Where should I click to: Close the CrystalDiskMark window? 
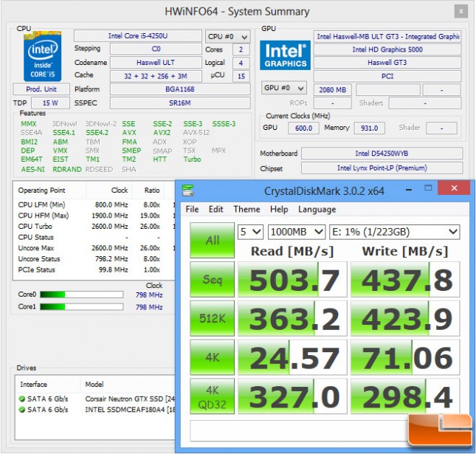454,188
